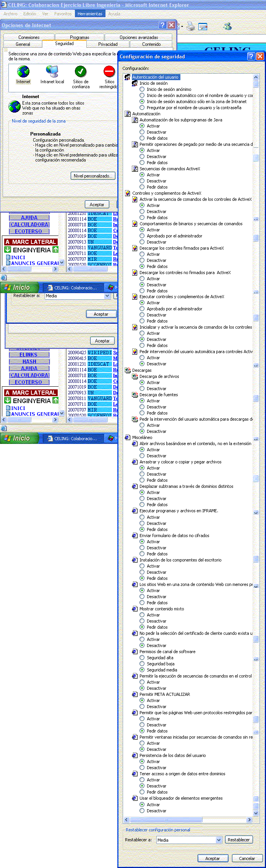Open the ELINKS link on the webpage

click(x=29, y=355)
